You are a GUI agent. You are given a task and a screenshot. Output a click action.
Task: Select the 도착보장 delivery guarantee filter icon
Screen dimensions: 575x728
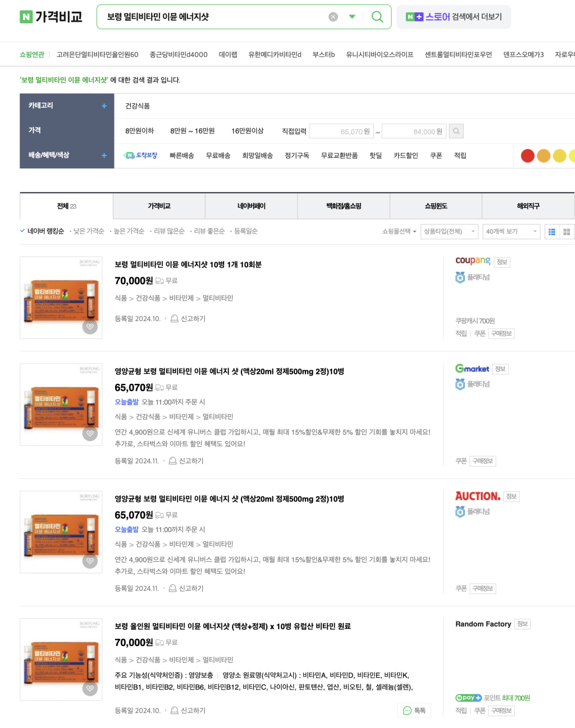point(130,155)
